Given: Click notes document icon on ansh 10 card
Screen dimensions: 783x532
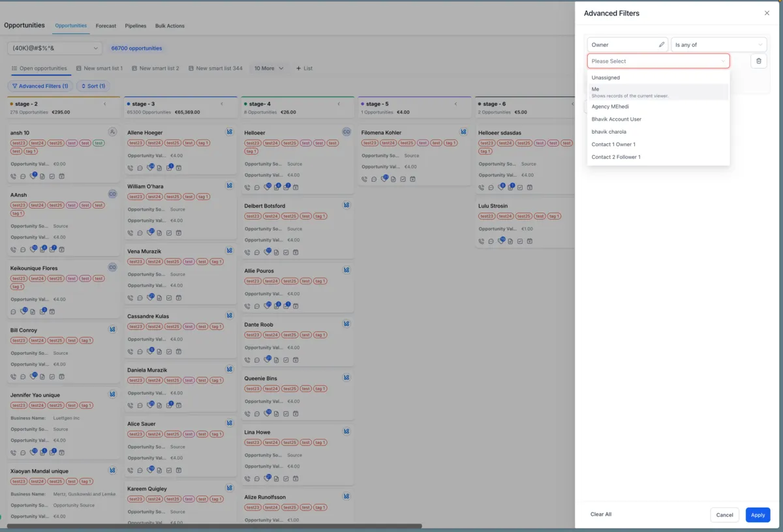Looking at the screenshot, I should coord(42,177).
